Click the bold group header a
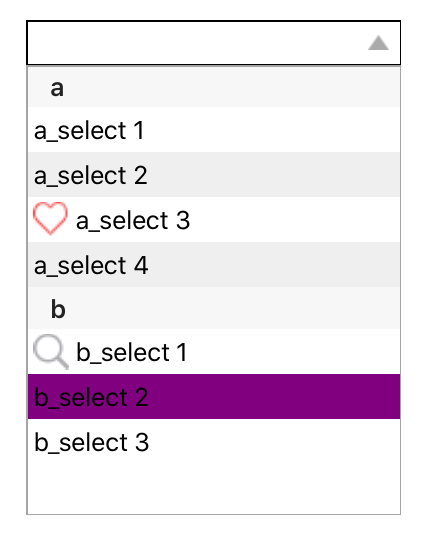Image resolution: width=432 pixels, height=548 pixels. coord(57,88)
